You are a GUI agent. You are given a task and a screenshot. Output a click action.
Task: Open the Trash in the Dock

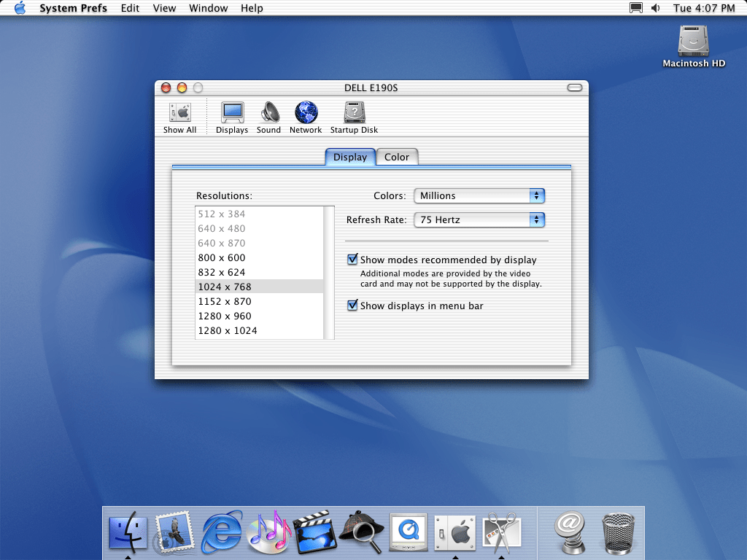(x=617, y=530)
